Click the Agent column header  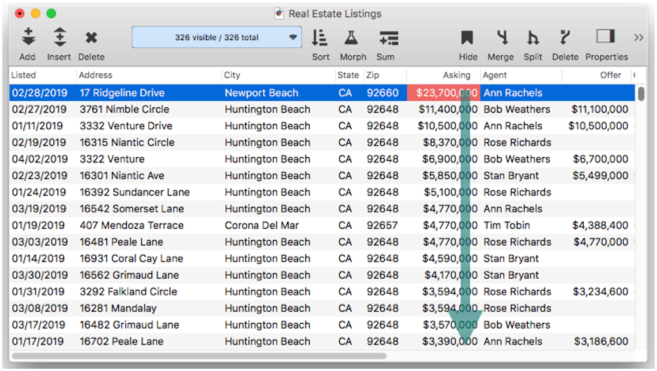[494, 75]
